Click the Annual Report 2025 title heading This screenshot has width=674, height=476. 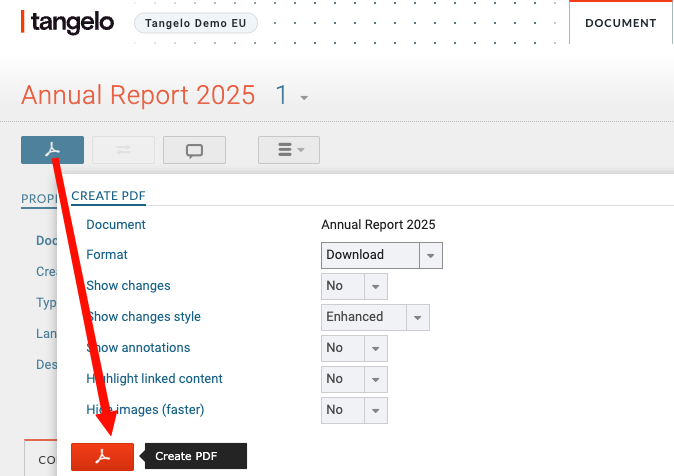[138, 95]
